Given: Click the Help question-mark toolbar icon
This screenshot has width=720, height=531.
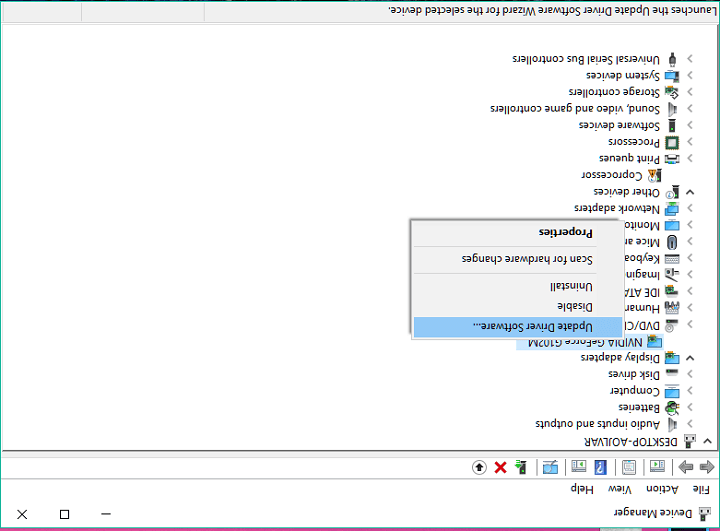Looking at the screenshot, I should (x=600, y=467).
